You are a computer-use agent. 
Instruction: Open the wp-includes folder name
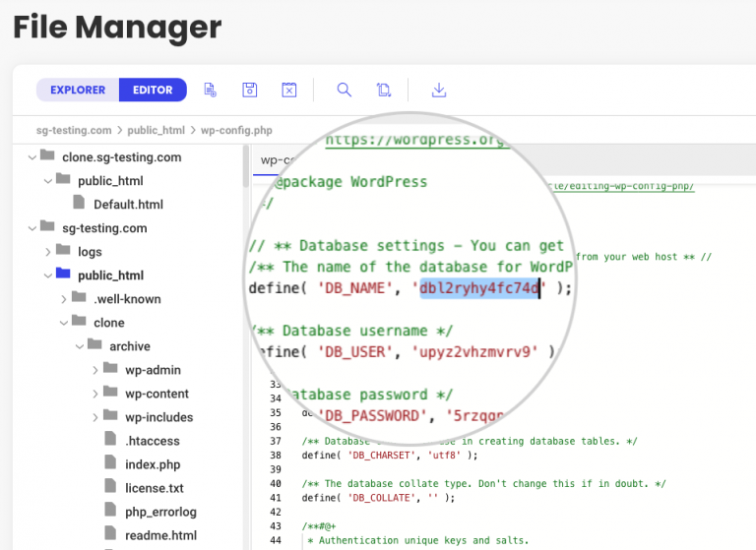159,417
